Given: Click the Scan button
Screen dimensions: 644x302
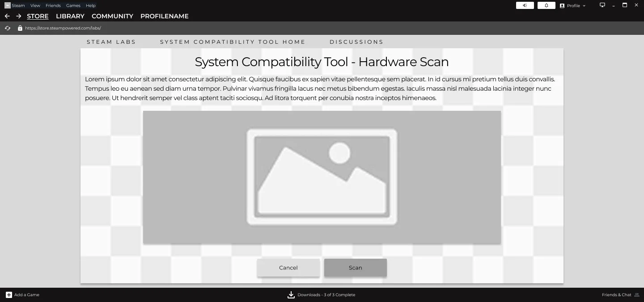Looking at the screenshot, I should [356, 268].
